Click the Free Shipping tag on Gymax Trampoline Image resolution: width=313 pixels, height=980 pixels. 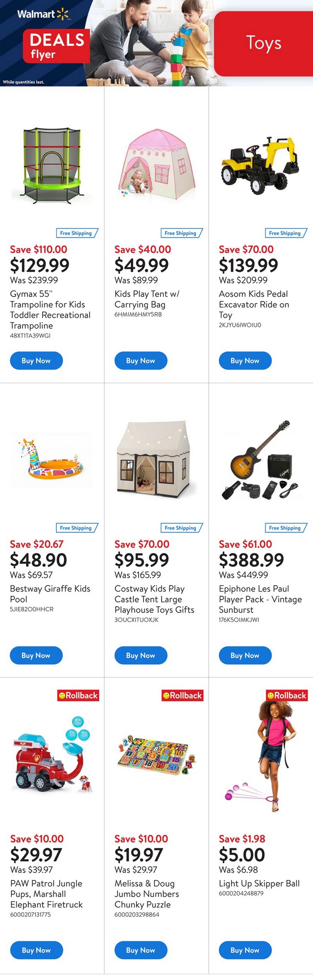point(77,233)
